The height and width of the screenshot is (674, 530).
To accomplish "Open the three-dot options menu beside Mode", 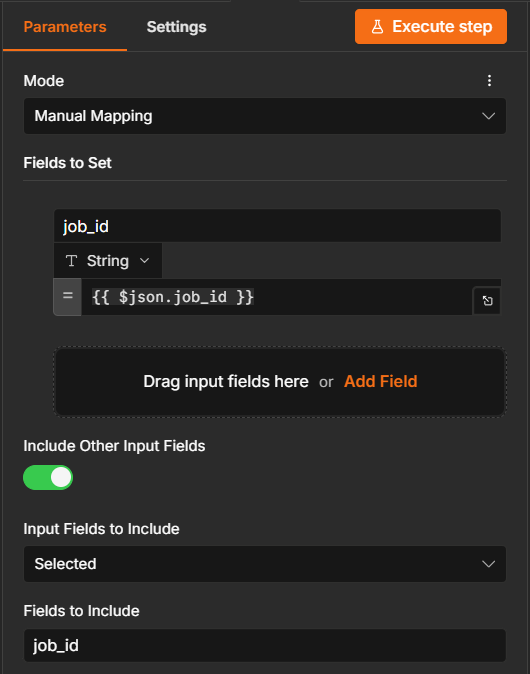I will point(489,81).
